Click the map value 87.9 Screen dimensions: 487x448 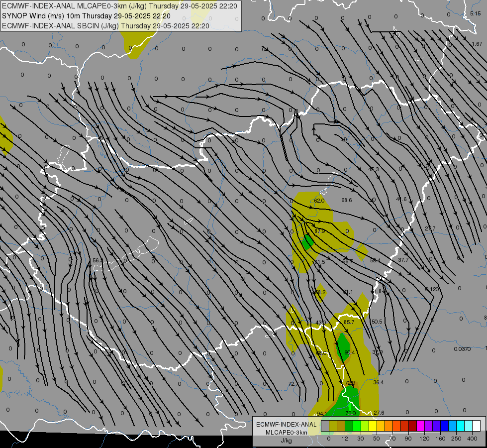tap(319, 231)
